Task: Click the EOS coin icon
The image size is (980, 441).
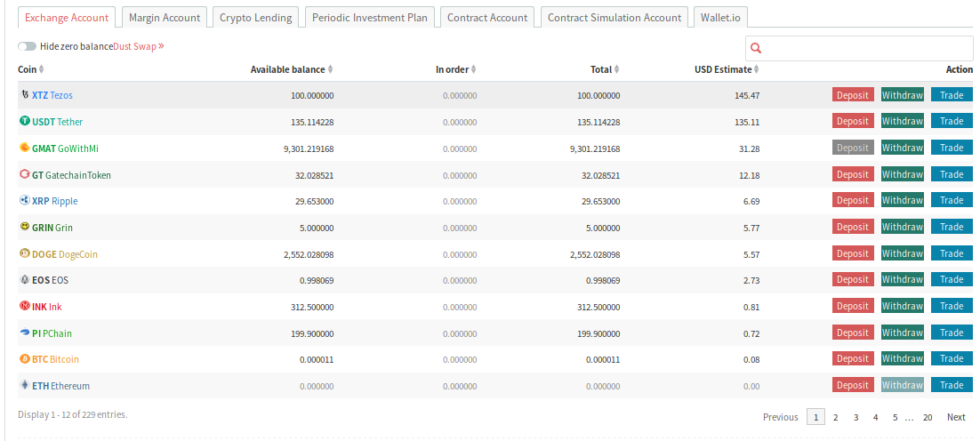Action: click(25, 280)
